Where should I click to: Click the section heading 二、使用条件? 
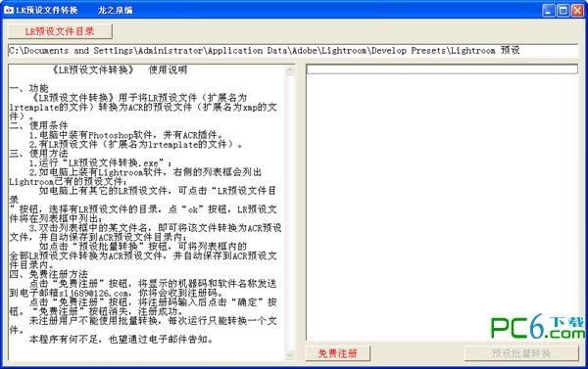(x=38, y=125)
